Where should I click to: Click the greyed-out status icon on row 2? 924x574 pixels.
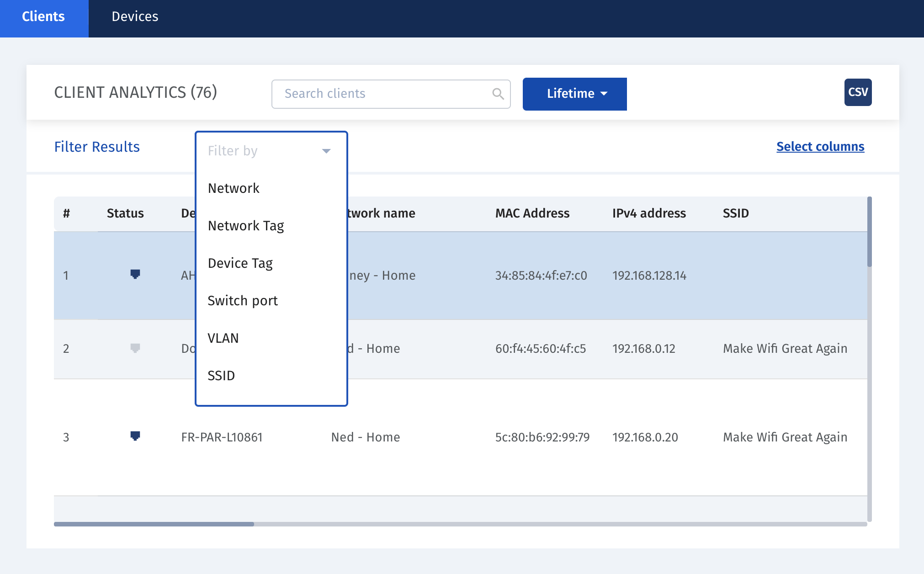tap(135, 348)
